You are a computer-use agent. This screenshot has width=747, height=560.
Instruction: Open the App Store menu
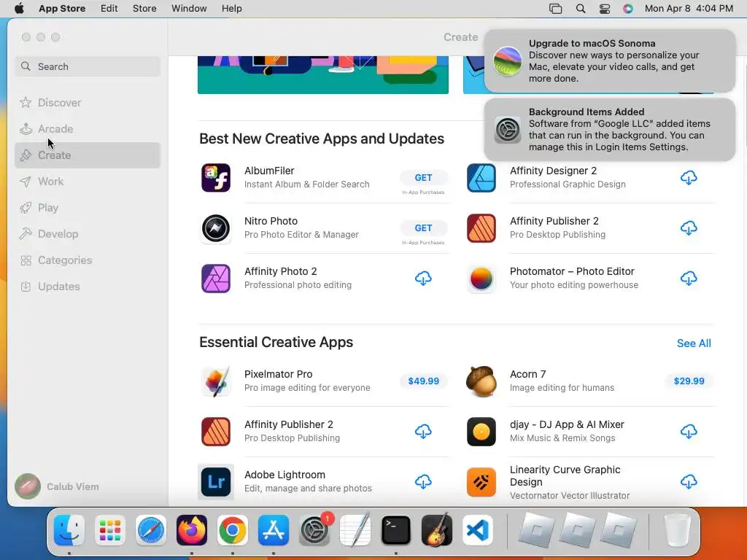tap(62, 9)
